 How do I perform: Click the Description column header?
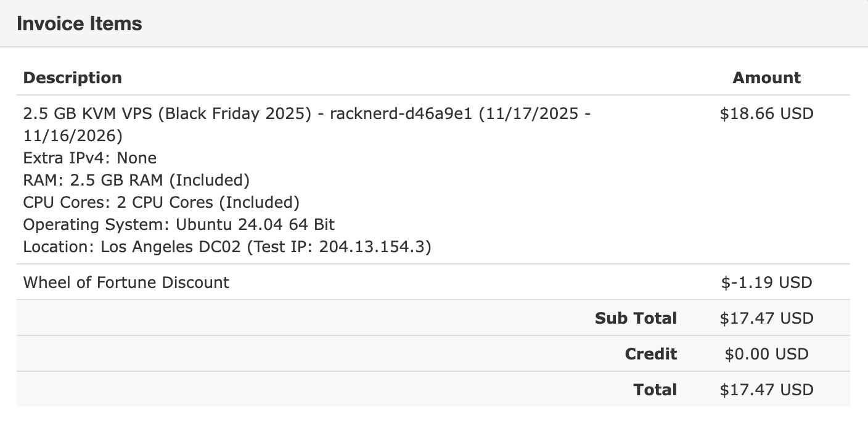click(x=72, y=78)
